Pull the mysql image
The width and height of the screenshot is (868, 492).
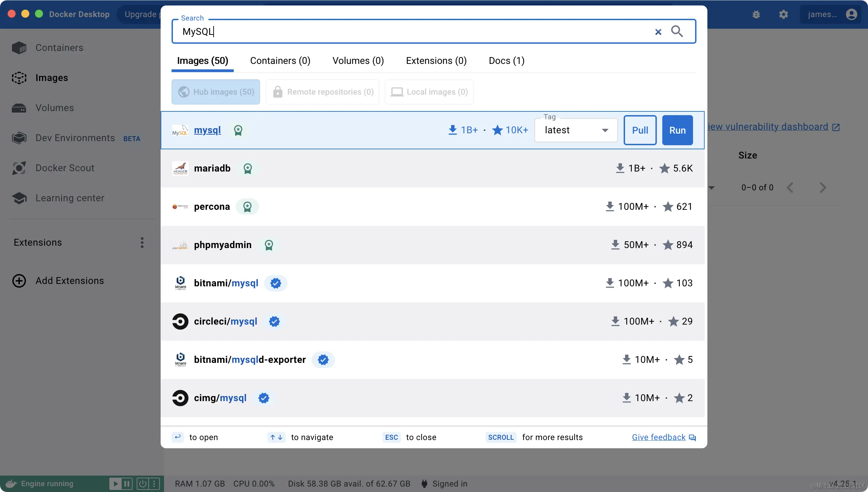640,130
